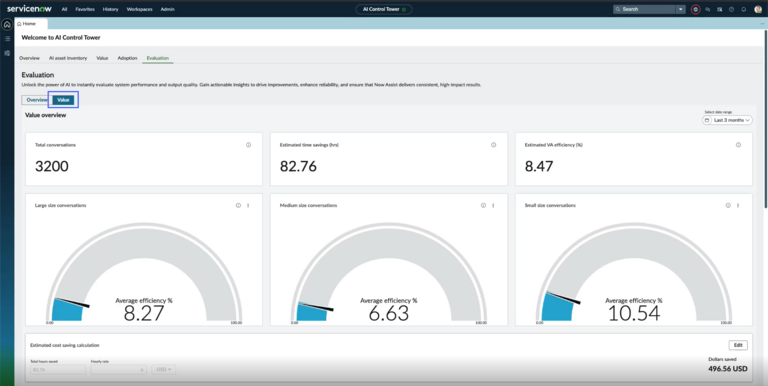The image size is (768, 386).
Task: Click the 6.63 average efficiency value
Action: pos(389,314)
